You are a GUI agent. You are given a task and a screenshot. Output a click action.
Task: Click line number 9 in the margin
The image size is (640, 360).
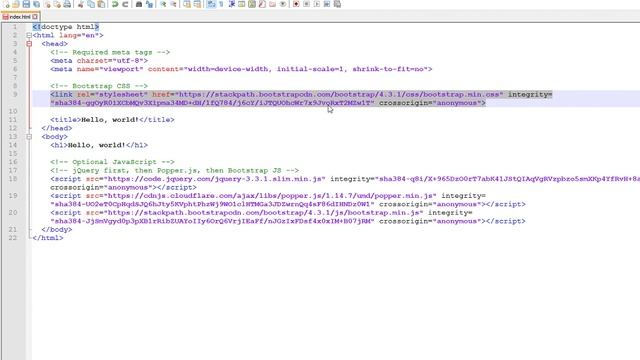(x=15, y=94)
